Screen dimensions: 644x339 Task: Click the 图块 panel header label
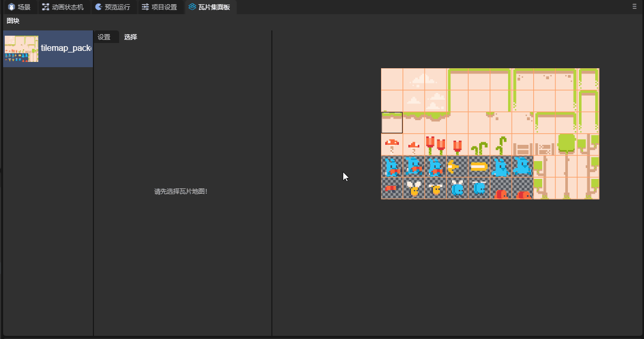(13, 21)
